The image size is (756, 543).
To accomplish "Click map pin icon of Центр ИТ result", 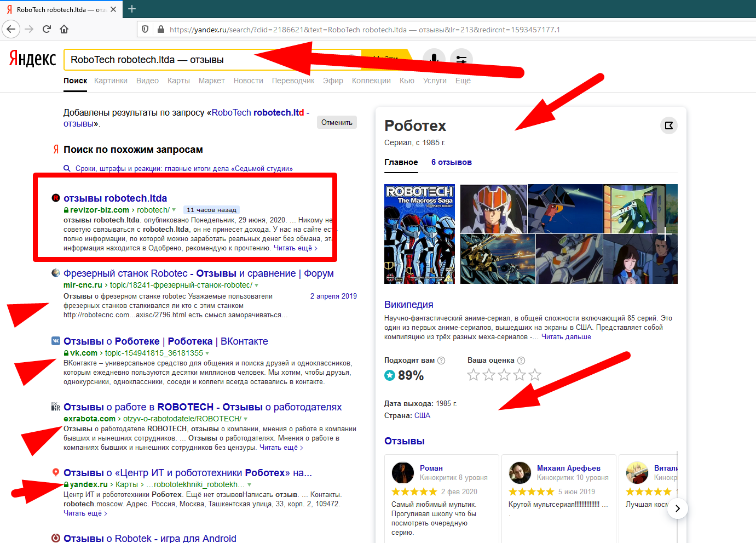I will tap(55, 472).
